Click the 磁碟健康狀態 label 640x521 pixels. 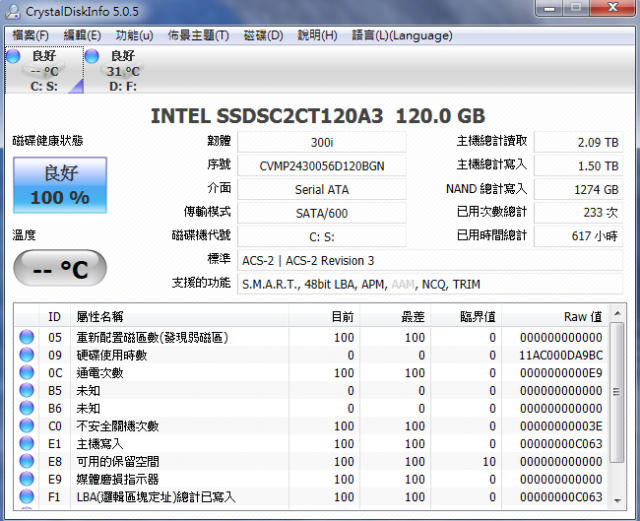click(48, 141)
